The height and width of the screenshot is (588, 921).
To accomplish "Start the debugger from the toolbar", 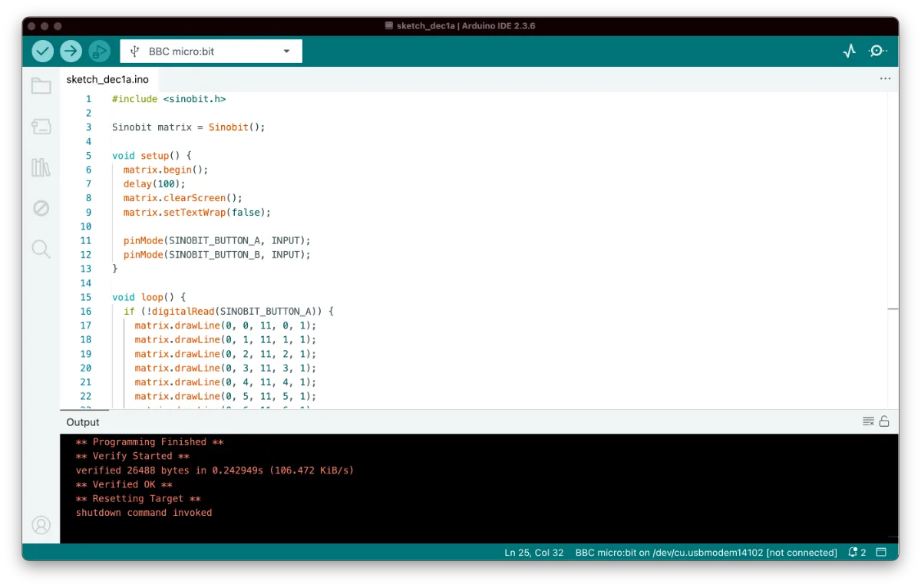I will [x=99, y=51].
